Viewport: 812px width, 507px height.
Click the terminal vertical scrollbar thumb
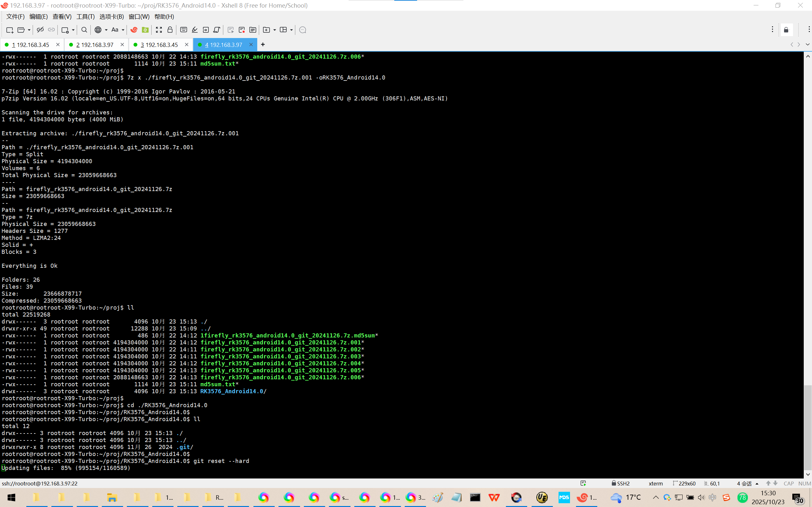click(x=807, y=427)
